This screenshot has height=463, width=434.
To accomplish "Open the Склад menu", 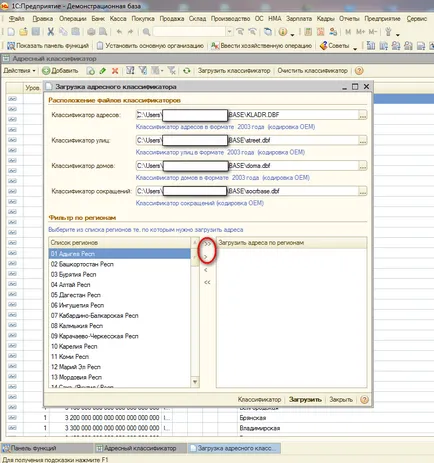I will click(197, 19).
